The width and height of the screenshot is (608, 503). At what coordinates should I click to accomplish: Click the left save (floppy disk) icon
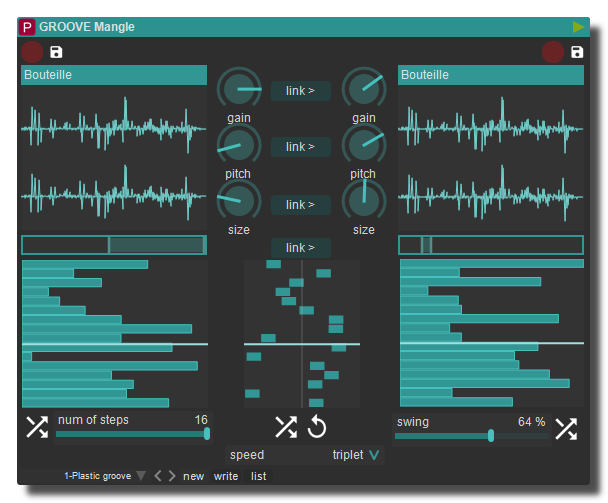click(x=56, y=52)
